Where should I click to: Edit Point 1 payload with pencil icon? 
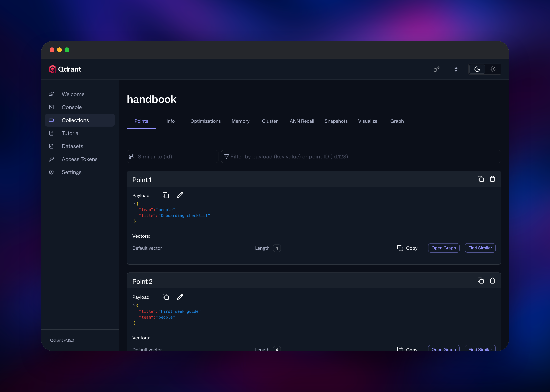tap(180, 195)
